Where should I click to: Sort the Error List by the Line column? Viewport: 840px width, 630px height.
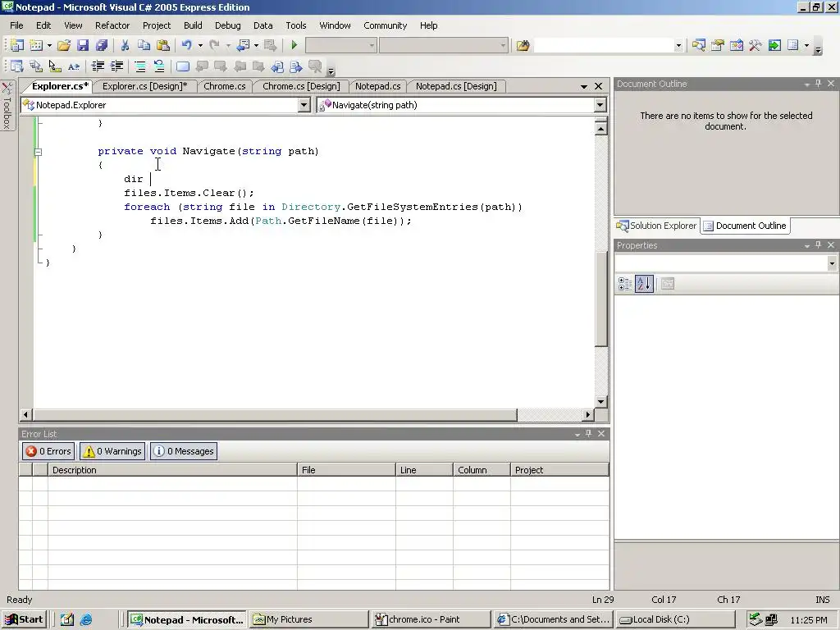(424, 470)
